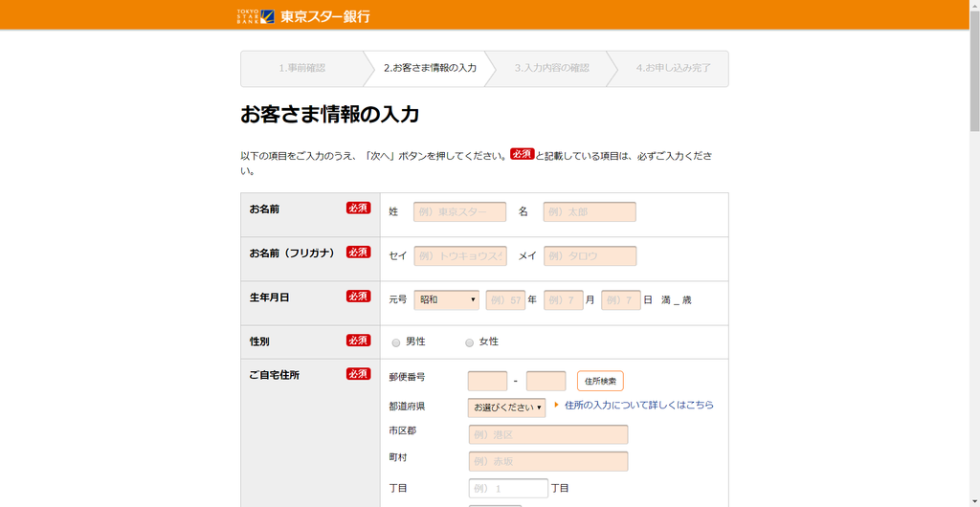
Task: Focus the メイ furigana field
Action: [x=590, y=256]
